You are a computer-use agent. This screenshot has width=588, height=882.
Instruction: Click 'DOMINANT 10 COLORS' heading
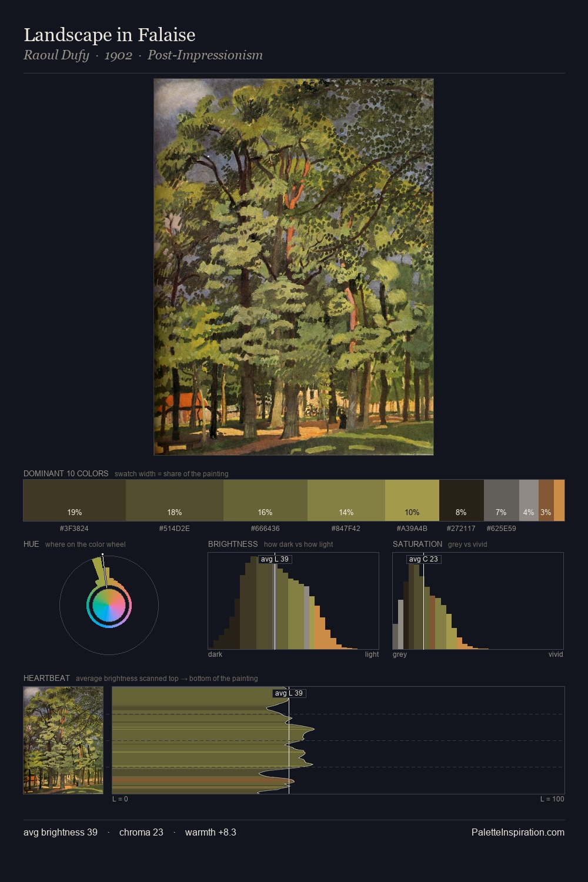coord(66,473)
